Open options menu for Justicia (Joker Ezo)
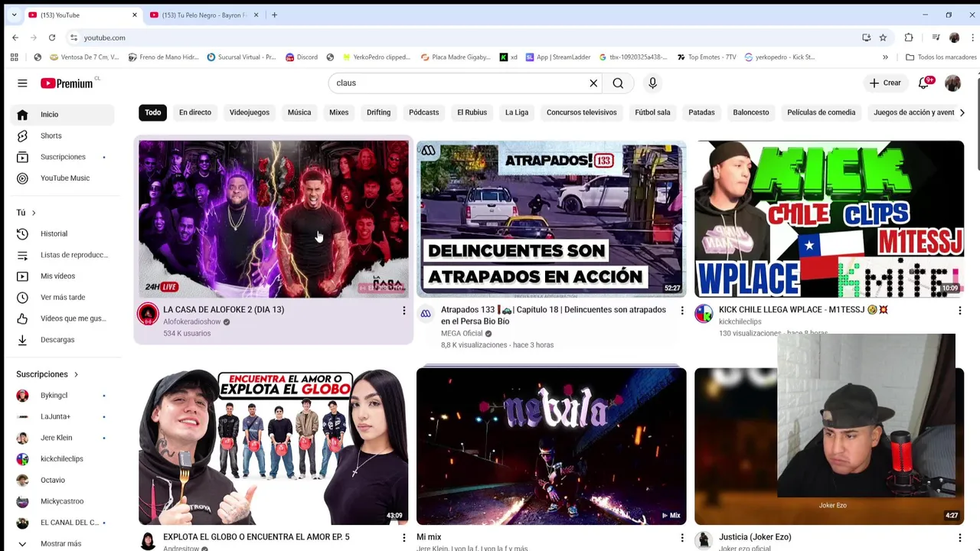The image size is (980, 551). click(959, 538)
